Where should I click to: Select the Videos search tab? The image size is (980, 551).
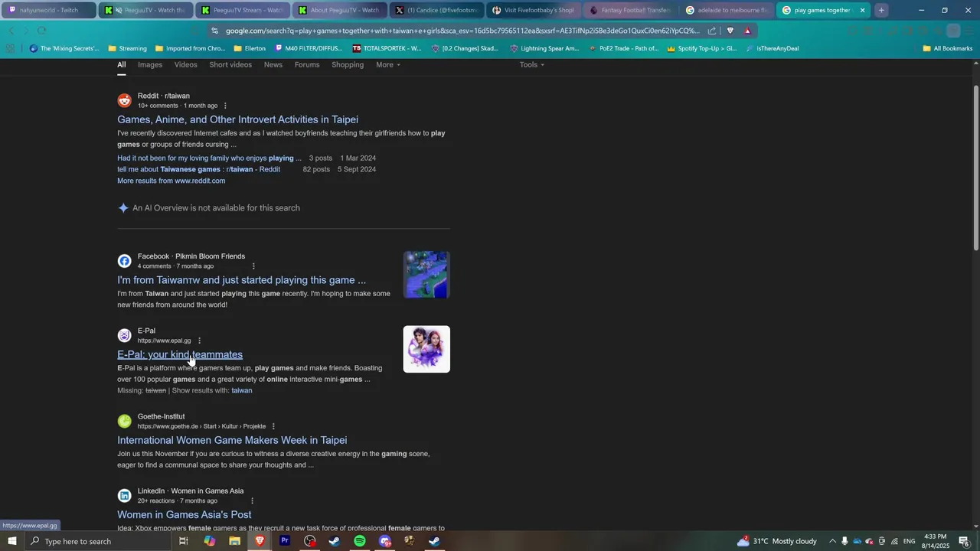click(x=185, y=64)
